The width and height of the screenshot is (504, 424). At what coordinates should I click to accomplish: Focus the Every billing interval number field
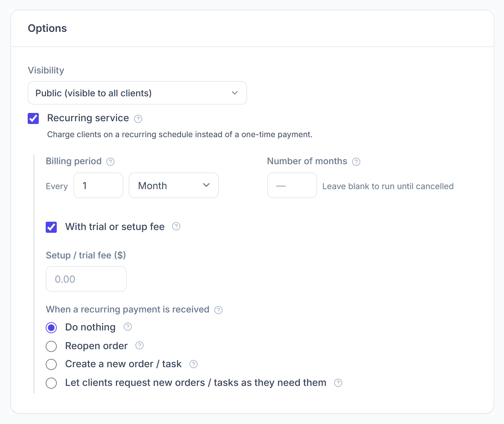pyautogui.click(x=98, y=185)
